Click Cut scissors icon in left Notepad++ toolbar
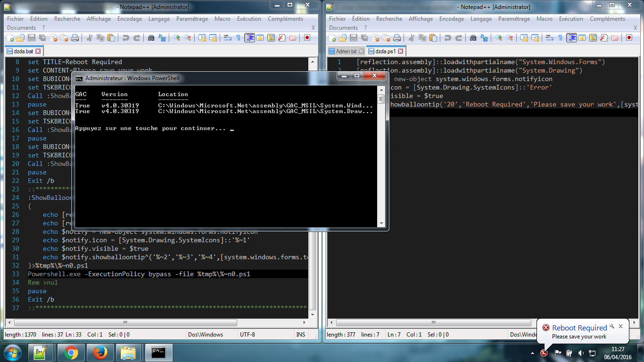This screenshot has height=362, width=644. (89, 38)
